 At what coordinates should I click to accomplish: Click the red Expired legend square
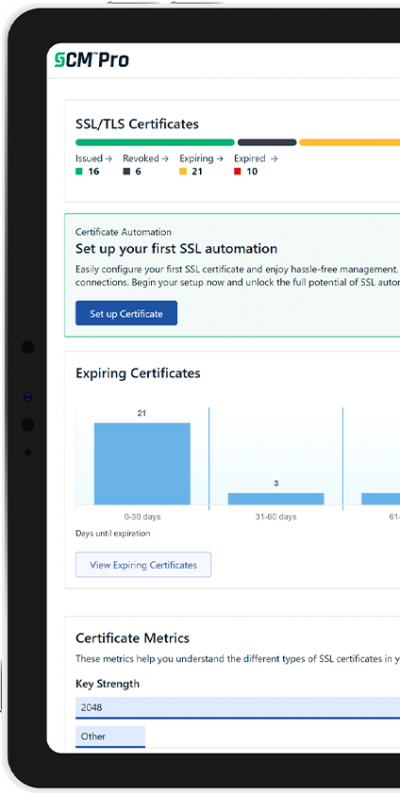click(237, 172)
